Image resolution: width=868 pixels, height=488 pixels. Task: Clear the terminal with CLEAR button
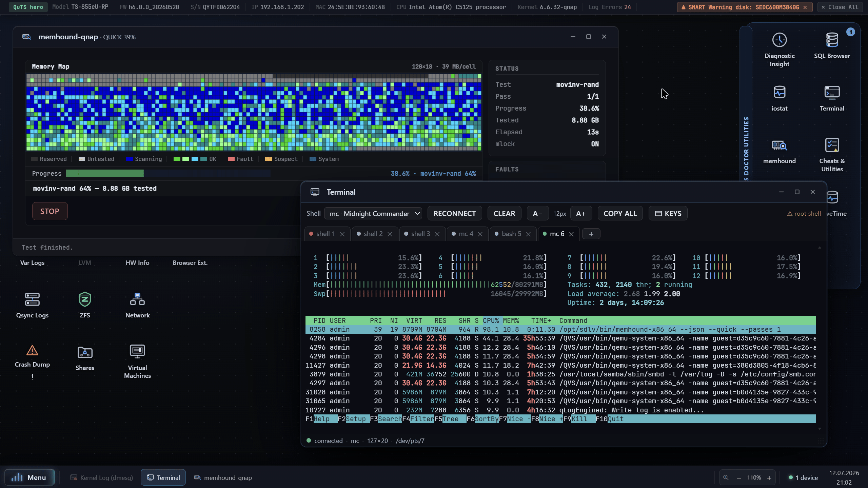(x=504, y=213)
